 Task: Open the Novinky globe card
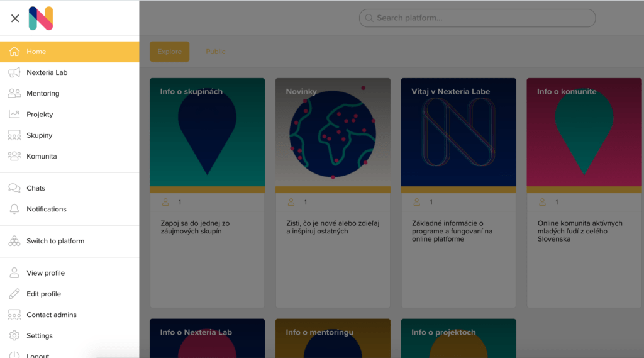(x=333, y=133)
